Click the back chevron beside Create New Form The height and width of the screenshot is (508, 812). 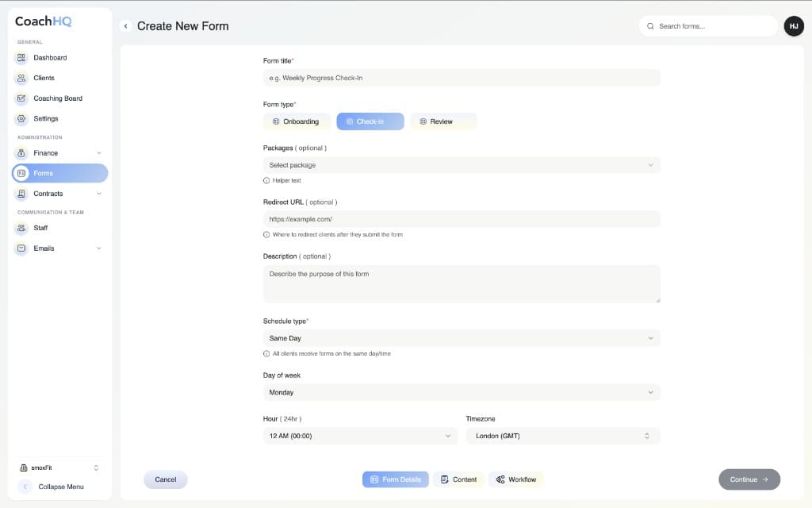[126, 25]
